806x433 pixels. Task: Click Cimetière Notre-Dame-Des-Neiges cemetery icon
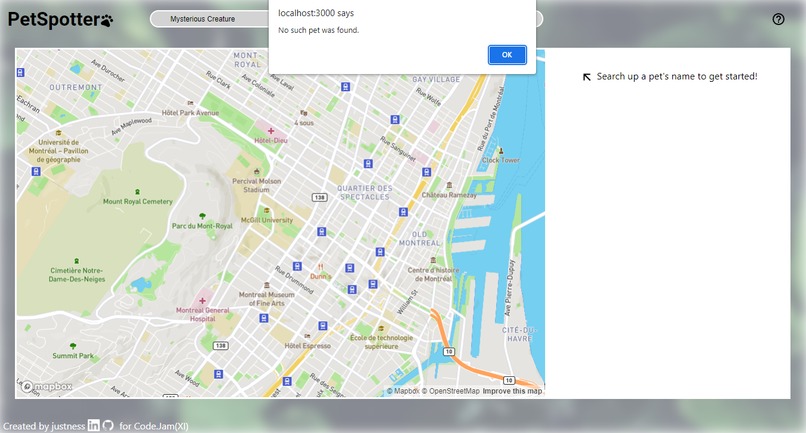77,261
